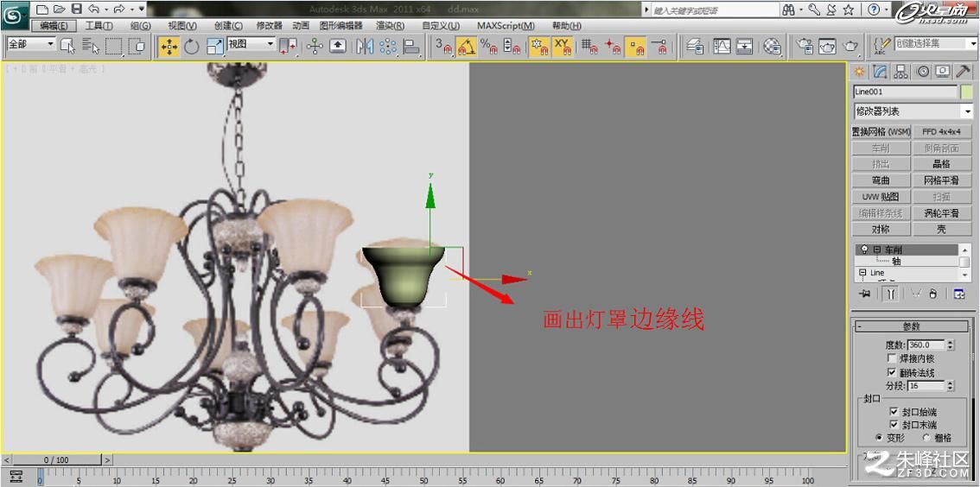Open the quick access toolbar customize arrow
Image resolution: width=980 pixels, height=487 pixels.
tap(141, 9)
